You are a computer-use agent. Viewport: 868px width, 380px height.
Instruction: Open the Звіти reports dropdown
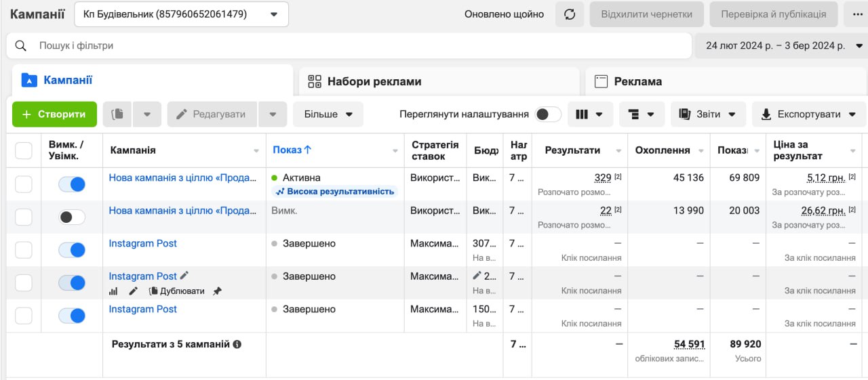pyautogui.click(x=708, y=114)
